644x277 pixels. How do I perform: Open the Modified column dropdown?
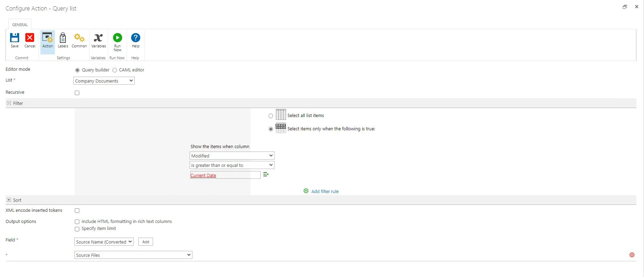tap(232, 156)
